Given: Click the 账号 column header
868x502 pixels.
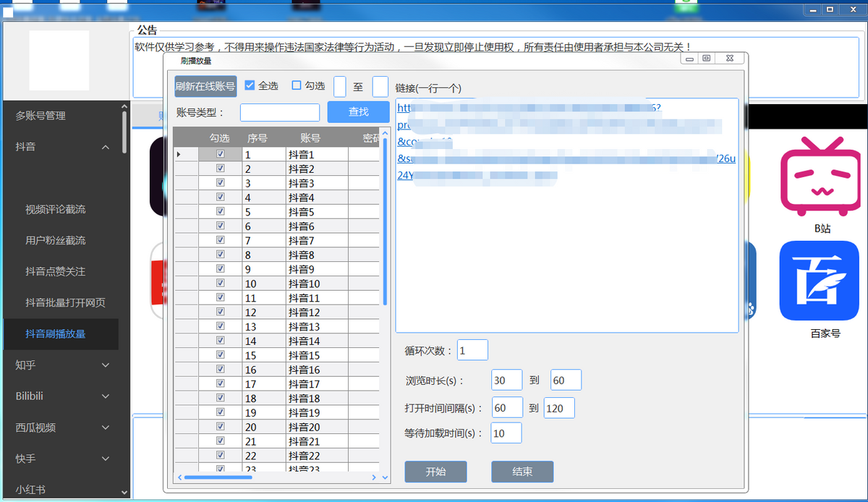Looking at the screenshot, I should tap(310, 137).
